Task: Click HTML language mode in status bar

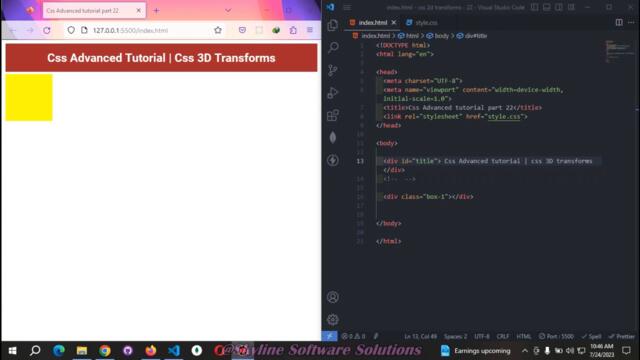Action: point(524,336)
